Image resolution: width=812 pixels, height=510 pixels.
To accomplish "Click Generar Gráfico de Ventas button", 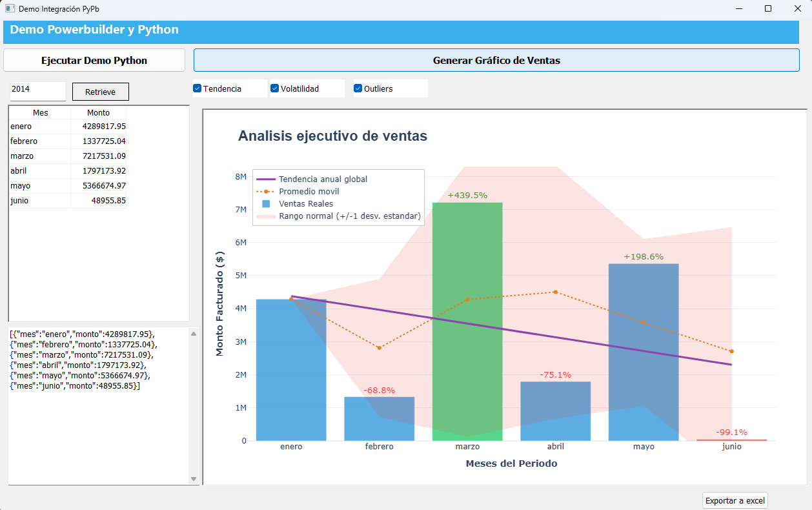I will tap(496, 60).
